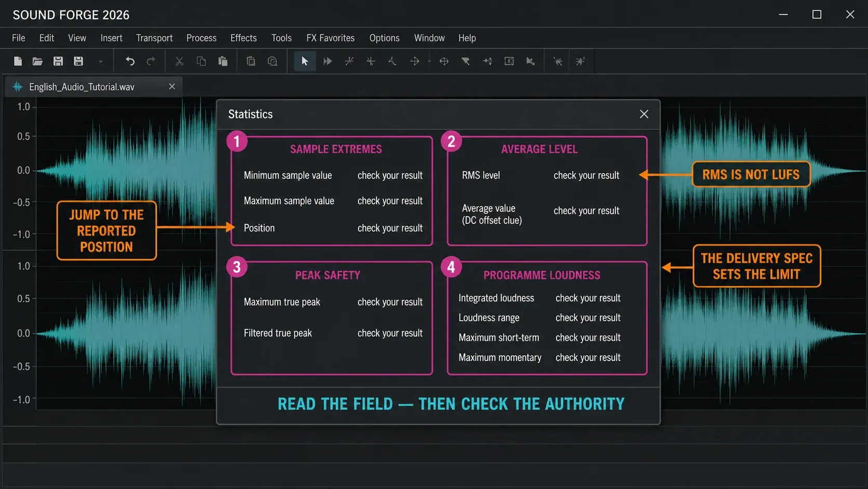Viewport: 868px width, 489px height.
Task: Click the Maximum sample value result
Action: pos(390,201)
